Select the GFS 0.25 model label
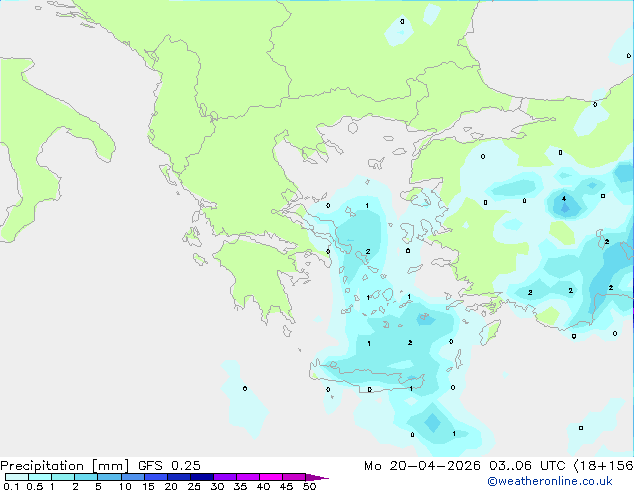Viewport: 634px width, 490px height. point(169,466)
